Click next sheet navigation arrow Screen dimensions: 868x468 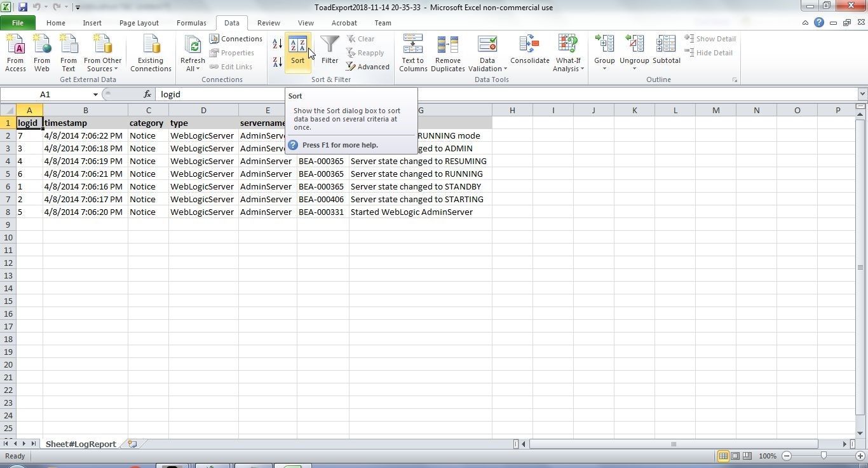pos(24,444)
